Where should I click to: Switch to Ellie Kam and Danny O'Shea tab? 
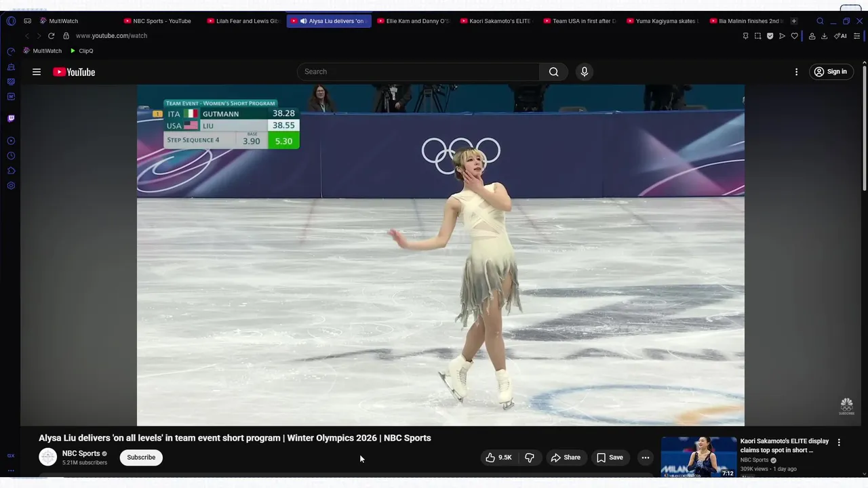(x=413, y=21)
